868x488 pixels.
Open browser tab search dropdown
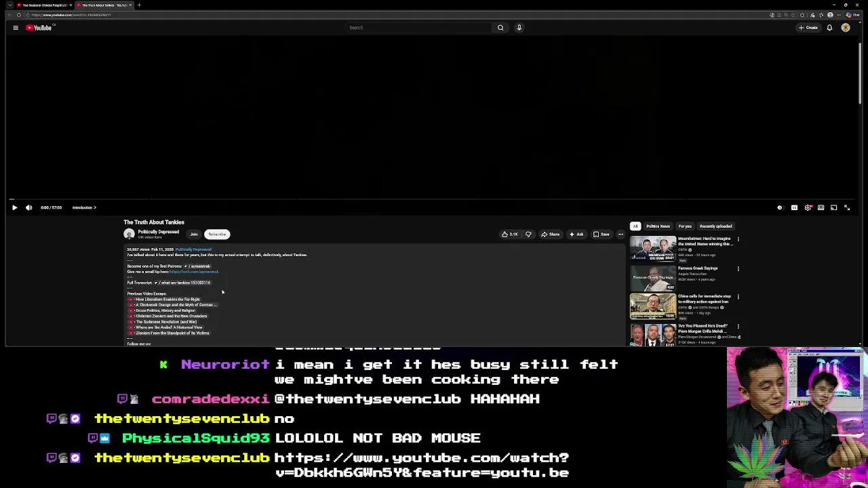[x=9, y=5]
